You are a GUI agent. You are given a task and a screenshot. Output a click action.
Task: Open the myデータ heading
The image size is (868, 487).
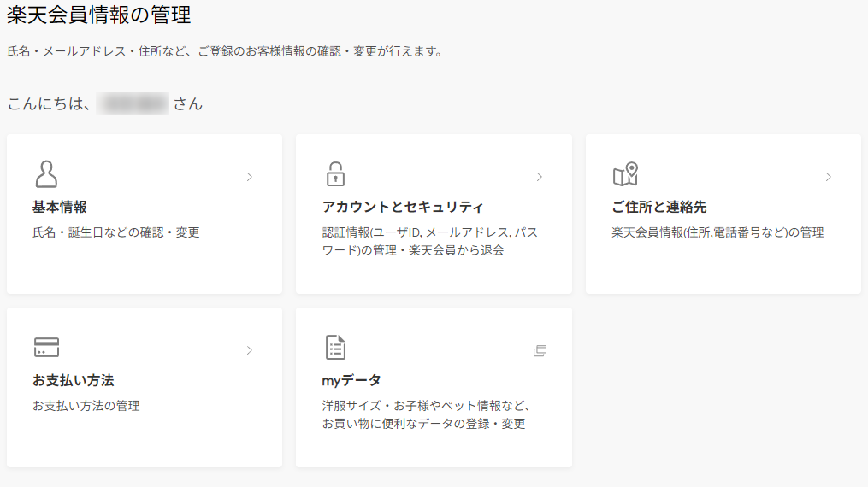(x=351, y=380)
